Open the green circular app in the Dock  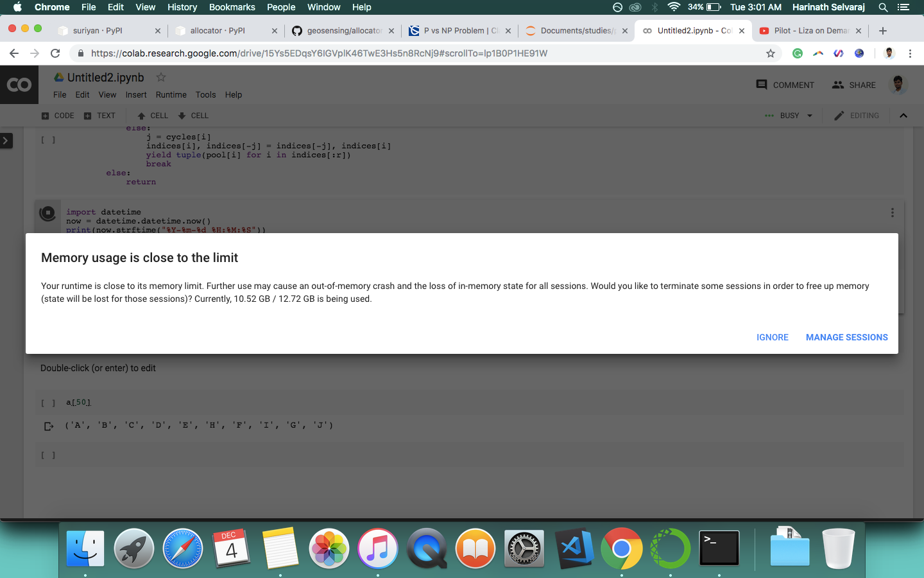pos(671,548)
